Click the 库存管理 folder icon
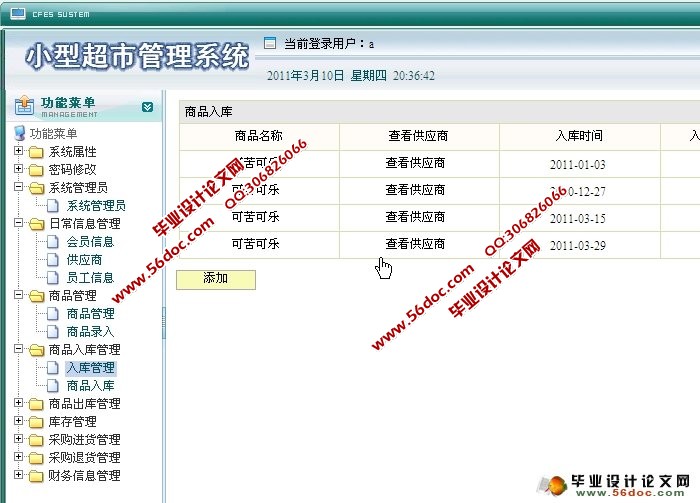Viewport: 700px width, 503px height. click(36, 422)
